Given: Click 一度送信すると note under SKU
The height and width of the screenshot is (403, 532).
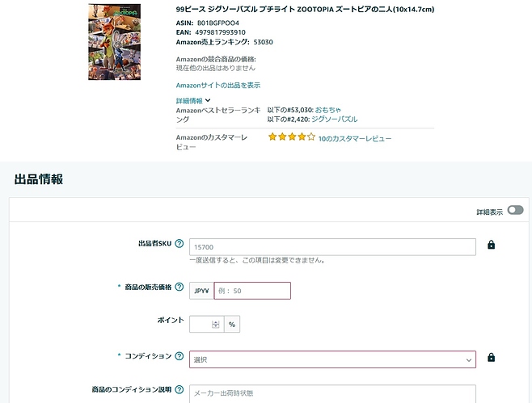Looking at the screenshot, I should click(x=258, y=260).
